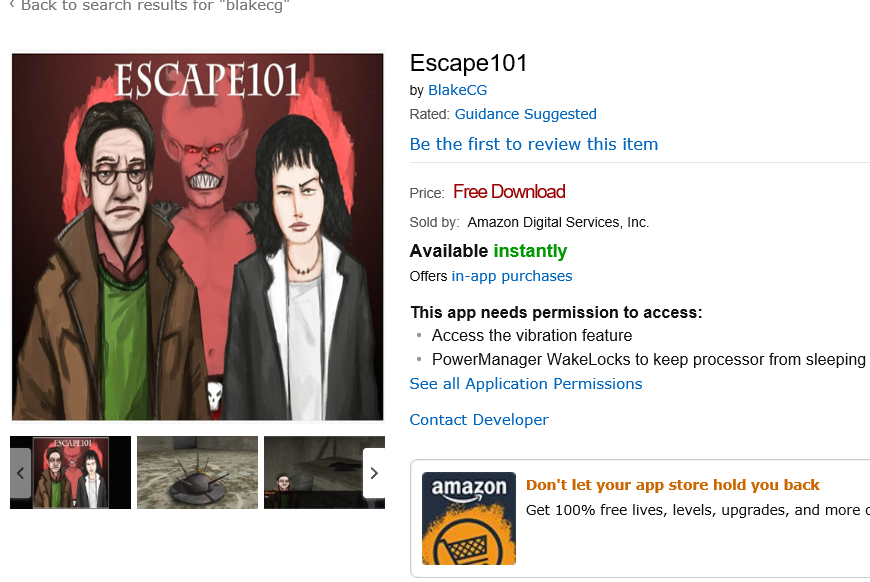Image resolution: width=870 pixels, height=582 pixels.
Task: Open the BlakeCG developer link
Action: 458,90
